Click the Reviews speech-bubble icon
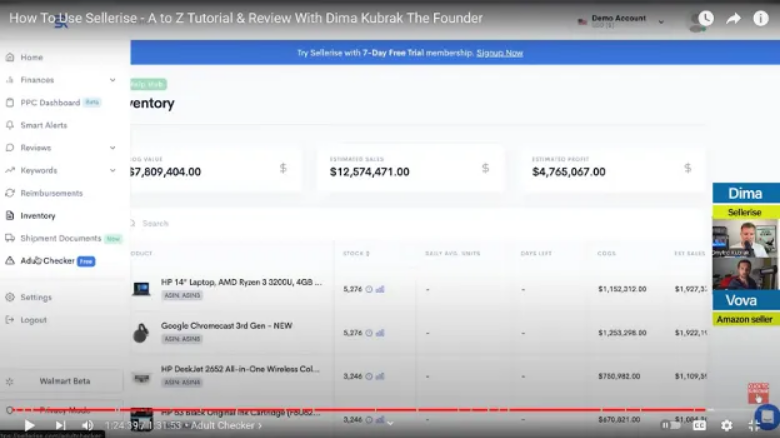780x438 pixels. 10,148
